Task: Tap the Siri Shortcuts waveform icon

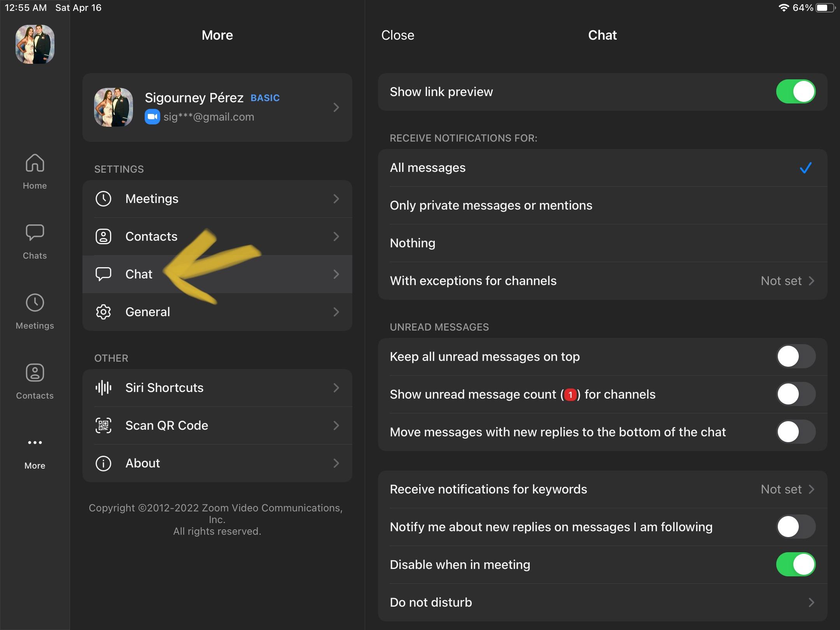Action: [103, 388]
